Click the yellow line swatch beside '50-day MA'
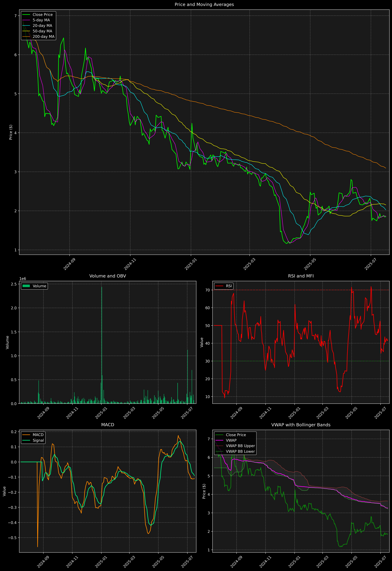The width and height of the screenshot is (392, 571). (26, 31)
